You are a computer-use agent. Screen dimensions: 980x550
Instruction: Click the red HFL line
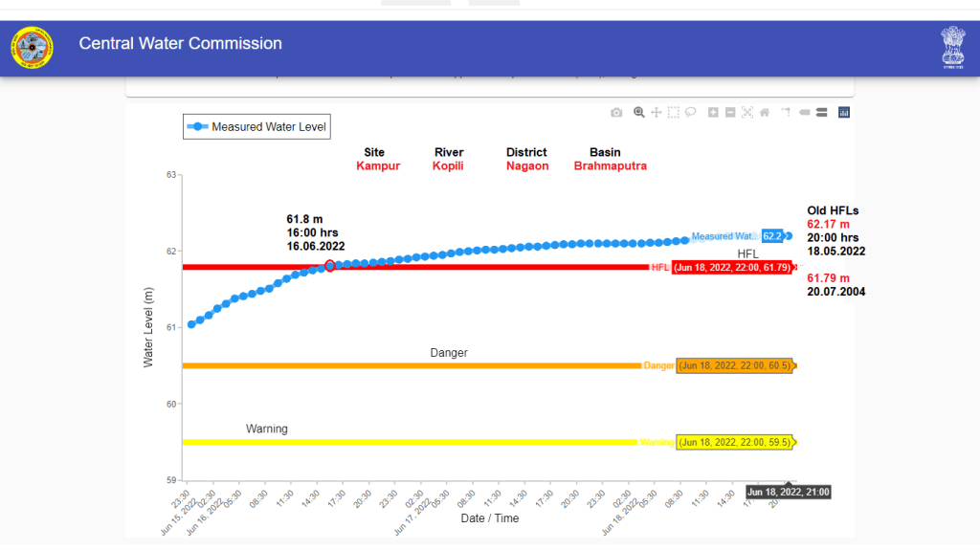479,267
